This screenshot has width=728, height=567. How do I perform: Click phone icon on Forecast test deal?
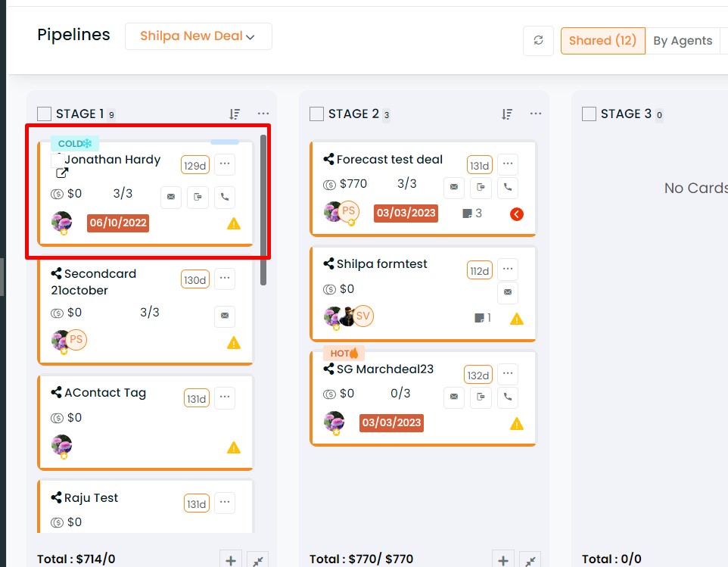coord(508,187)
